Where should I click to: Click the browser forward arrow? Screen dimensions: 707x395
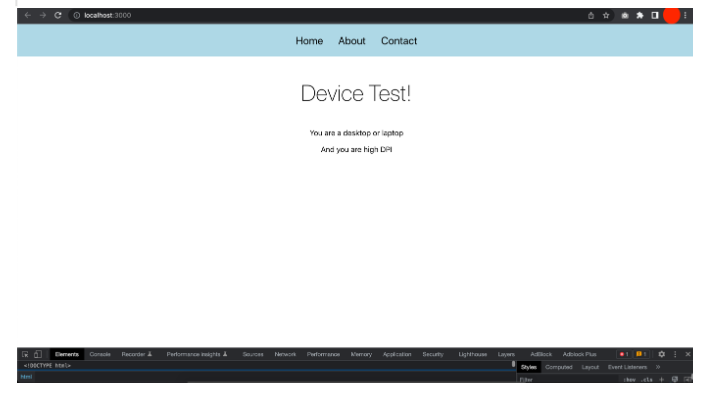click(x=43, y=15)
